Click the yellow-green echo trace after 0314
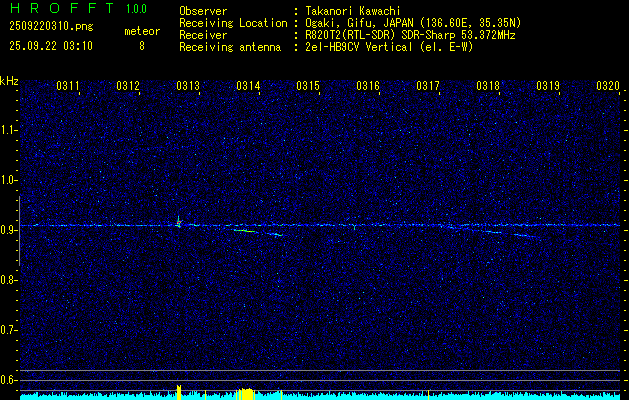The image size is (629, 400). (245, 231)
